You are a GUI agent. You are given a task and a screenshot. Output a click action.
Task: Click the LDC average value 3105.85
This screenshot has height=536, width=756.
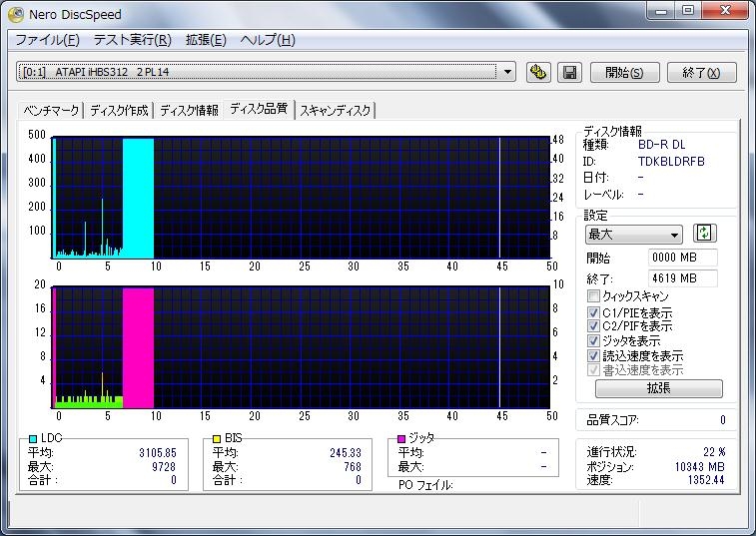point(158,453)
